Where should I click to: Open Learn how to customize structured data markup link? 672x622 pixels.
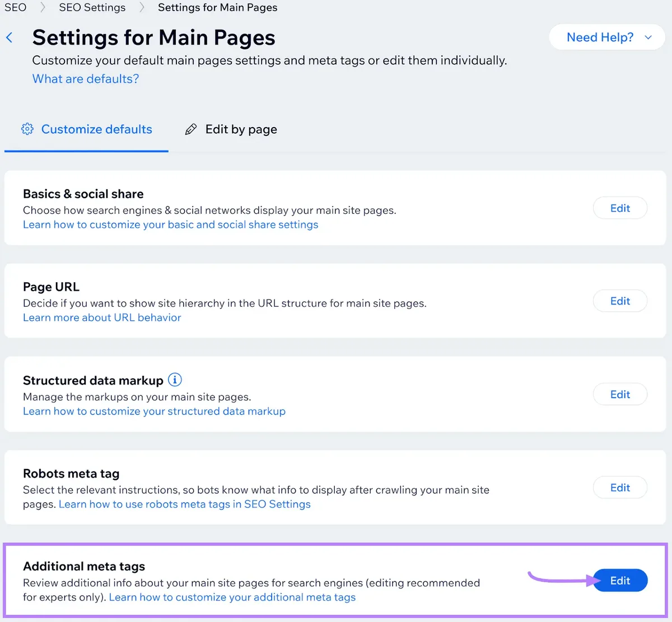click(154, 411)
